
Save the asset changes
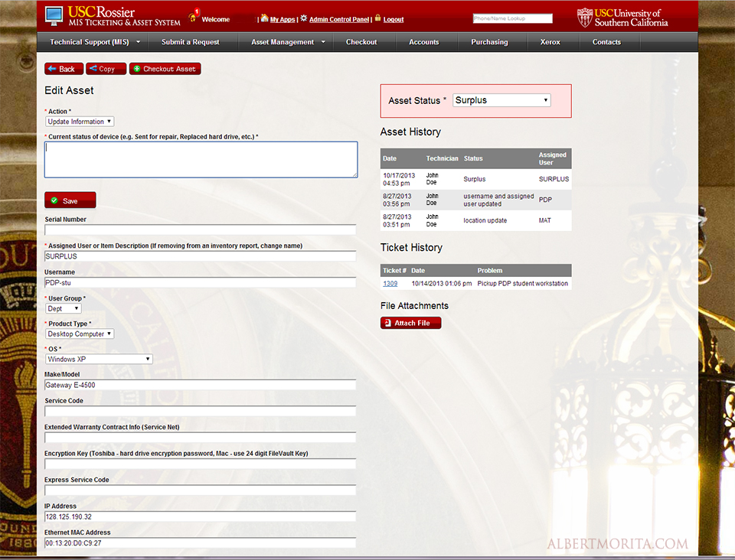[x=70, y=200]
